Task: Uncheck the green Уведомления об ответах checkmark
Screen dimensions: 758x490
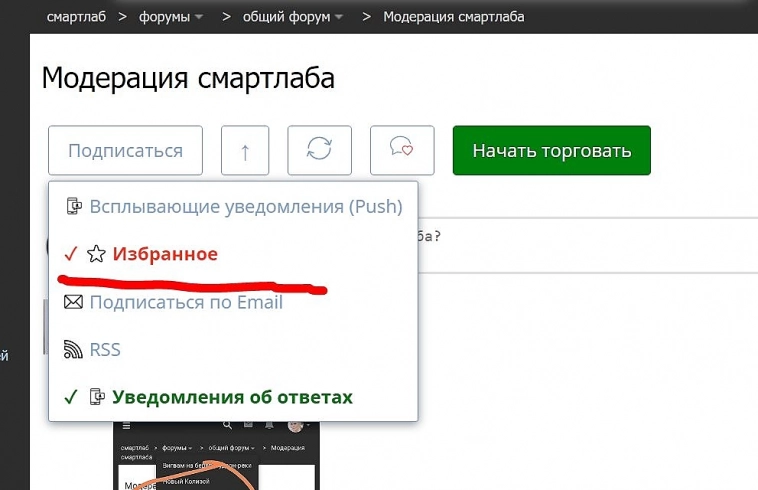Action: click(x=70, y=397)
